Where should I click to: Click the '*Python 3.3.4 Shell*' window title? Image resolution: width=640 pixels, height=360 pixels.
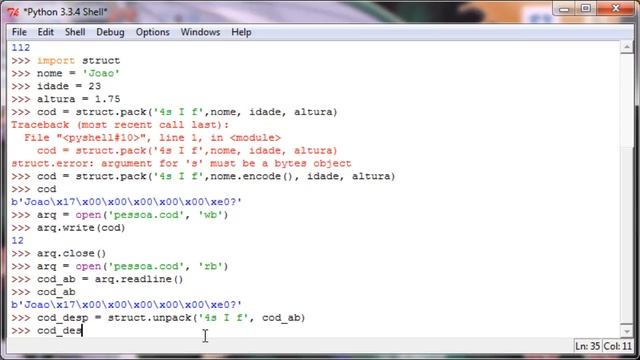pyautogui.click(x=65, y=12)
